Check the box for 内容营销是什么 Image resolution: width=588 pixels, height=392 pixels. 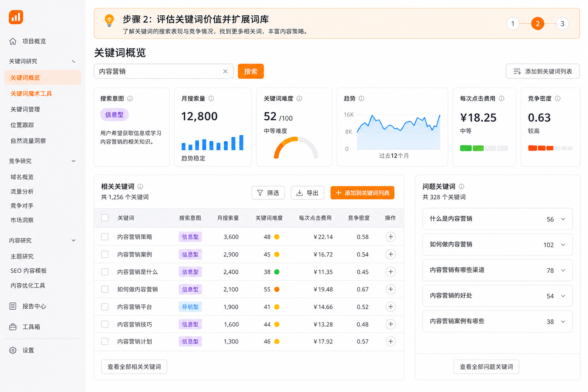tap(105, 272)
